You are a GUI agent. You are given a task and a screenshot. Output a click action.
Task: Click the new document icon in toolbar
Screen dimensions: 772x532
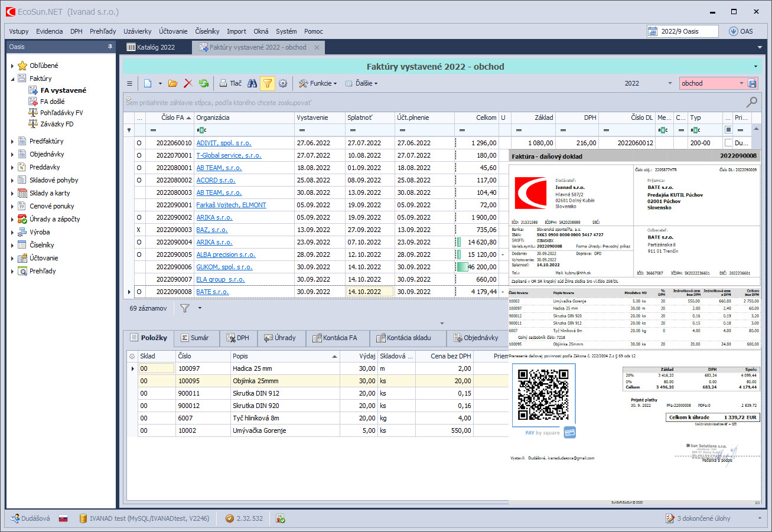point(148,83)
